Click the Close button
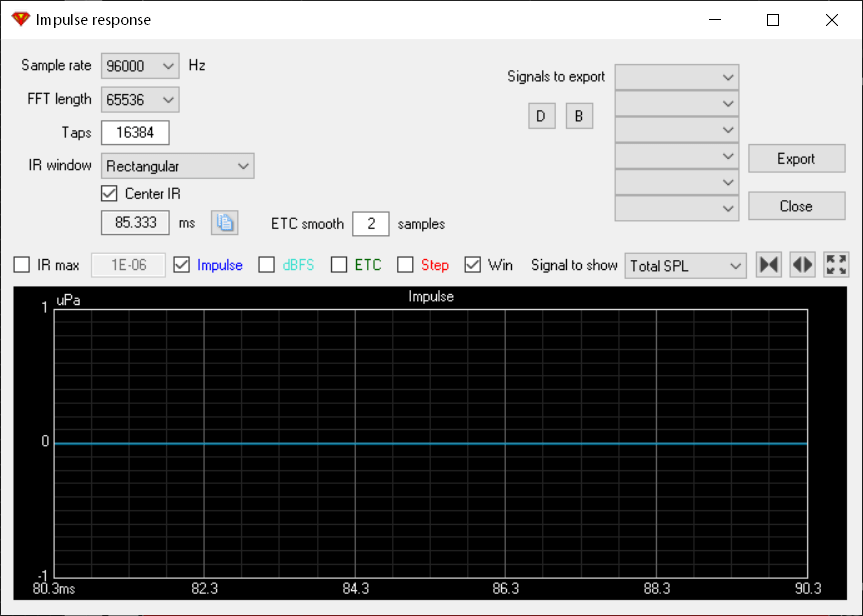The width and height of the screenshot is (863, 616). [796, 206]
